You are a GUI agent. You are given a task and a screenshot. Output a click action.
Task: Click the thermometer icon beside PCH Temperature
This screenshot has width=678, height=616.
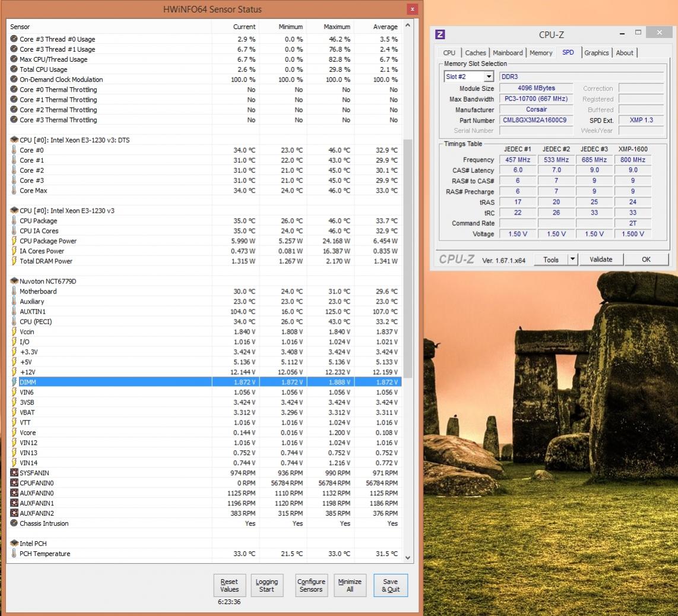coord(14,553)
